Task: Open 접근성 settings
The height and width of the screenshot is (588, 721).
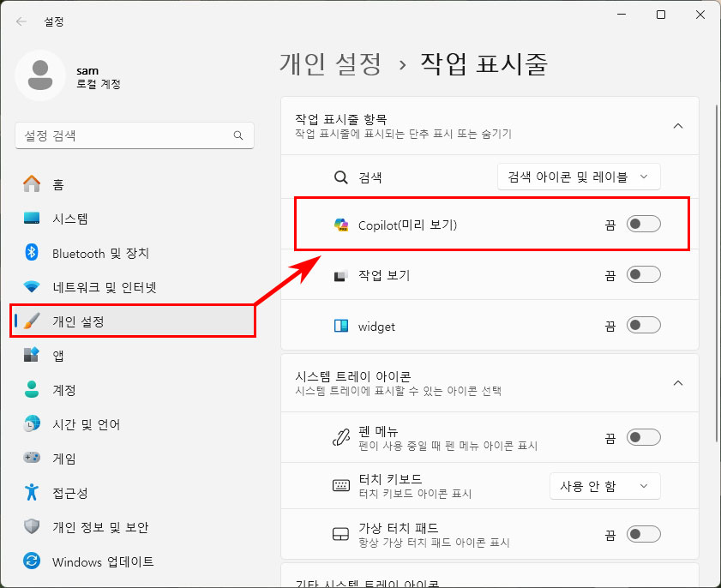Action: pos(55,493)
